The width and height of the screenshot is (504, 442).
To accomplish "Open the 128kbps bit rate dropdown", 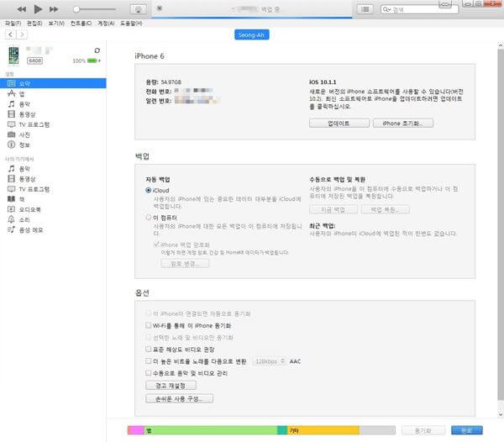I will tap(270, 361).
